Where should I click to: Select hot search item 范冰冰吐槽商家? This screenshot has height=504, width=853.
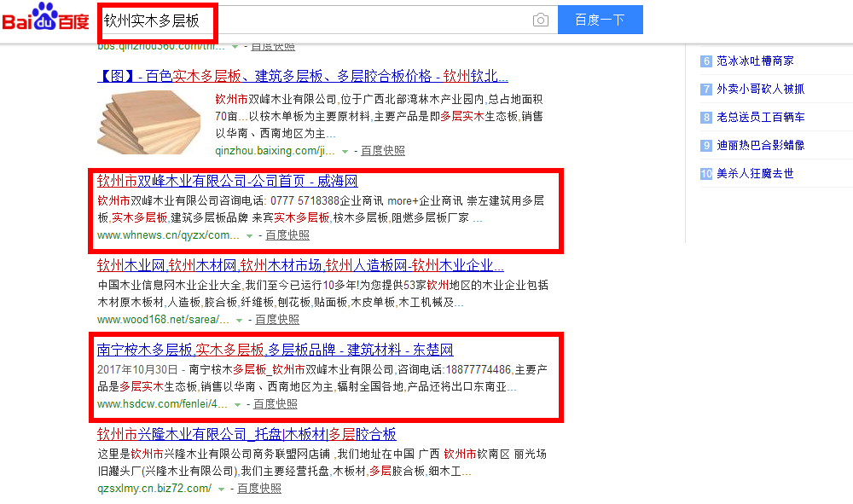[755, 61]
